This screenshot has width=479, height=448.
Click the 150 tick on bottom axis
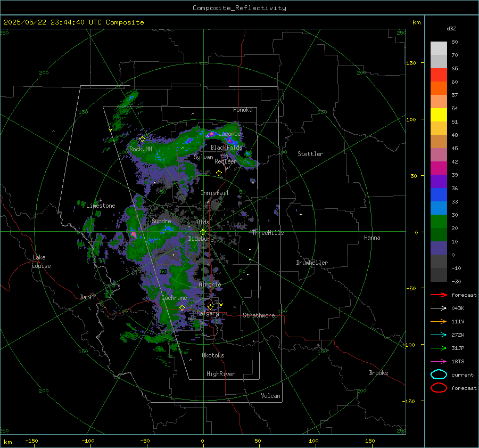pyautogui.click(x=370, y=441)
